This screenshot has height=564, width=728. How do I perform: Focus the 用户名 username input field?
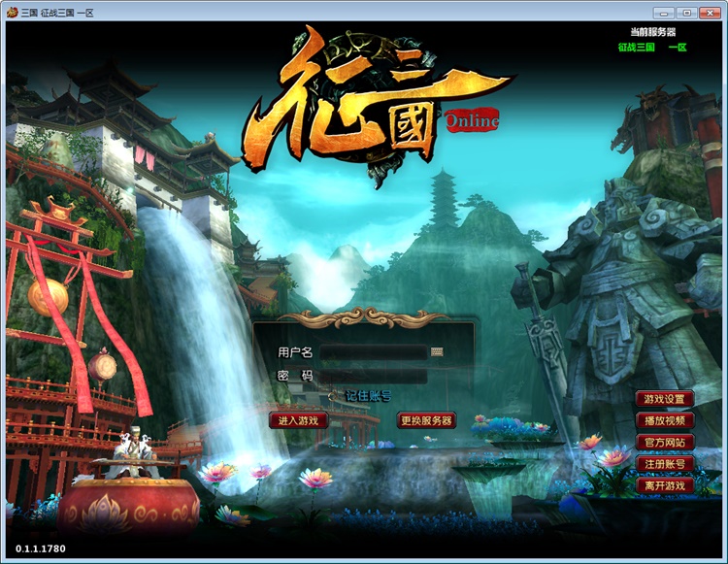tap(374, 352)
